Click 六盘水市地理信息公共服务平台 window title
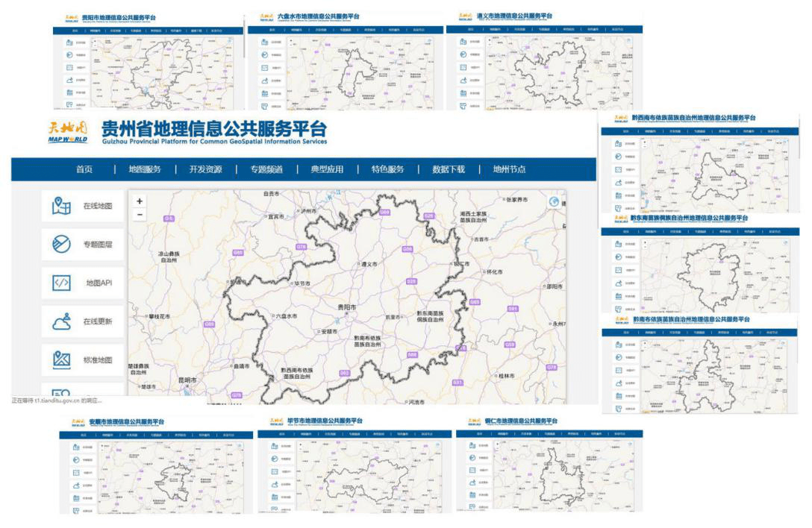Viewport: 812px width, 528px height. click(319, 16)
